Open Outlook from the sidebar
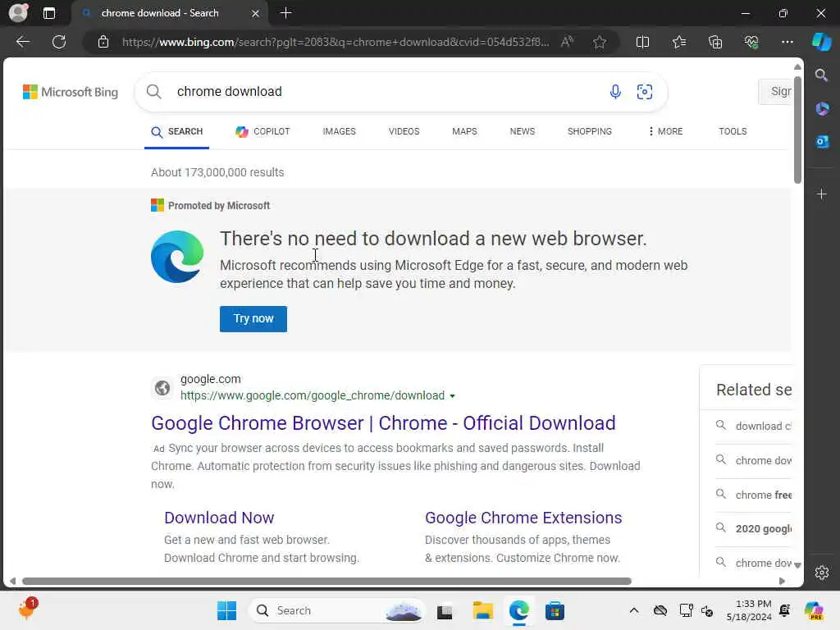 tap(822, 142)
